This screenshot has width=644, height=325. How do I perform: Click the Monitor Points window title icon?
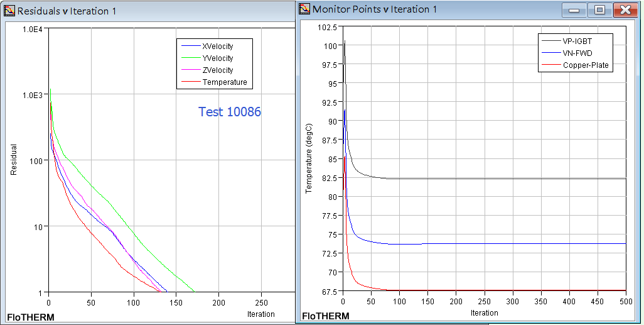tap(304, 9)
